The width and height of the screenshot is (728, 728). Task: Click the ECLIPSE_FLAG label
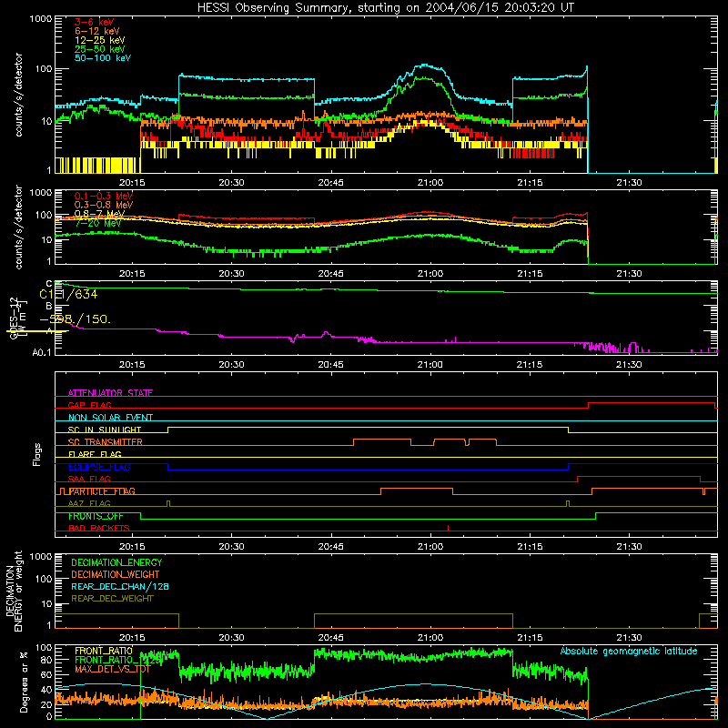click(x=99, y=467)
